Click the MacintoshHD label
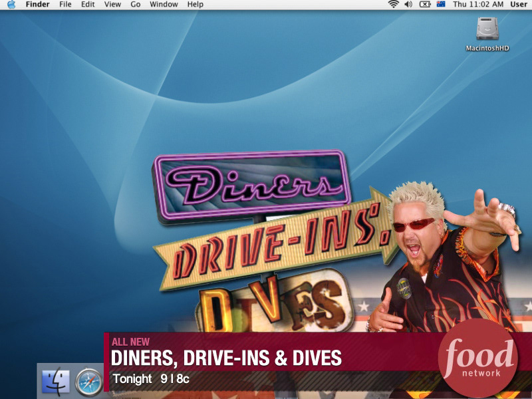Image resolution: width=532 pixels, height=399 pixels. coord(487,48)
